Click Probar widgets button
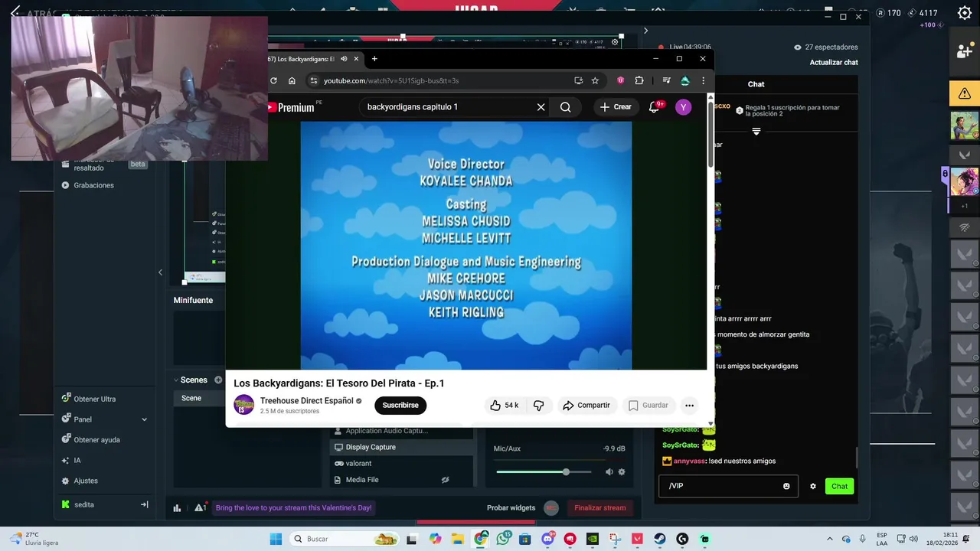Screen dimensions: 980x551 (x=511, y=507)
